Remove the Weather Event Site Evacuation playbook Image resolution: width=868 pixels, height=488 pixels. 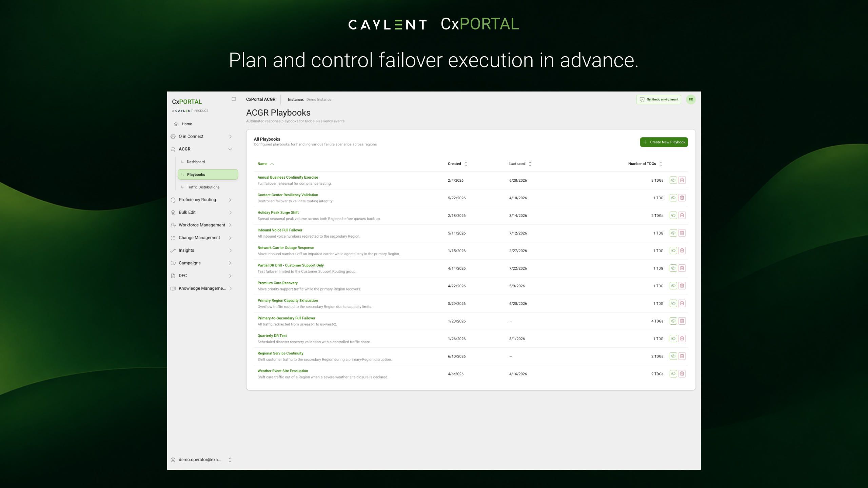coord(682,374)
